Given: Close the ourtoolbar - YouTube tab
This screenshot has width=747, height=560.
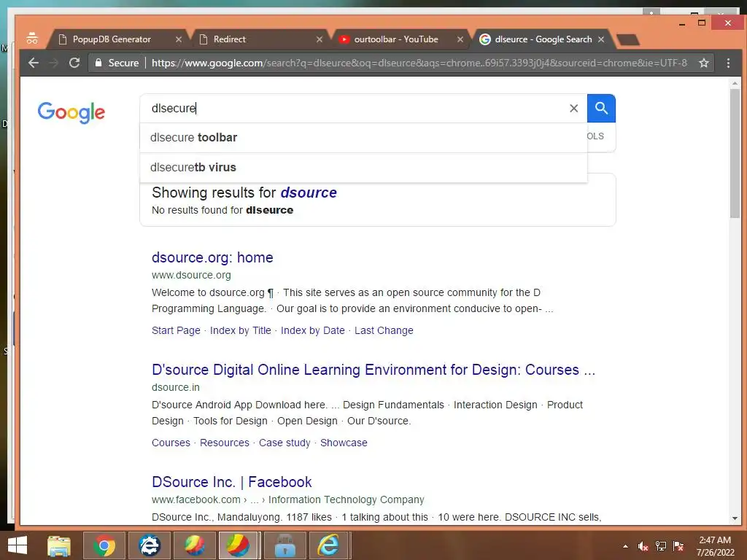Looking at the screenshot, I should 460,39.
